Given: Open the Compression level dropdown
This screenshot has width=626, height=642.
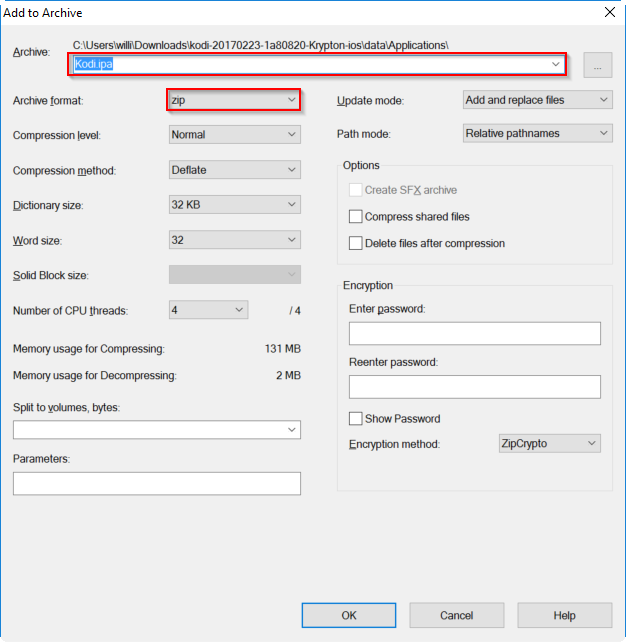Looking at the screenshot, I should tap(234, 134).
